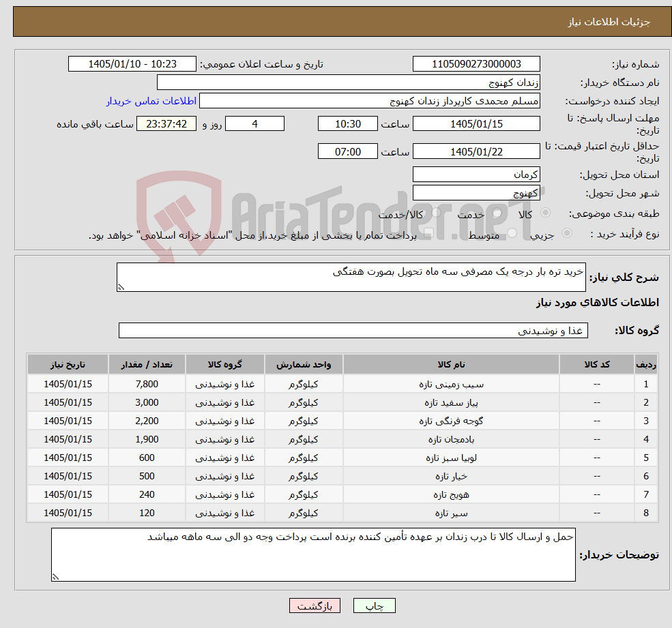This screenshot has height=628, width=672.
Task: Click the need date in the سیب زمینی row
Action: (68, 385)
